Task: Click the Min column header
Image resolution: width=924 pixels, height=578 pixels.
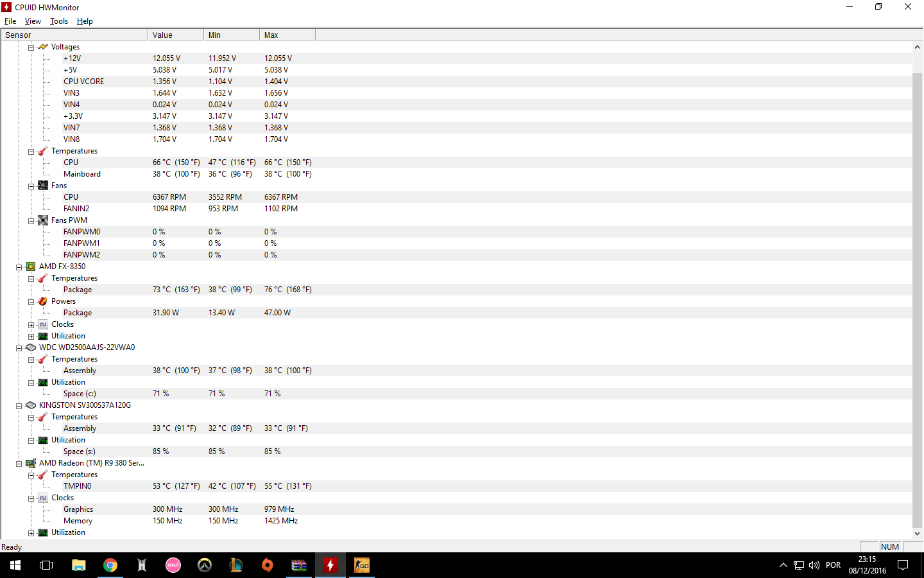Action: [232, 35]
